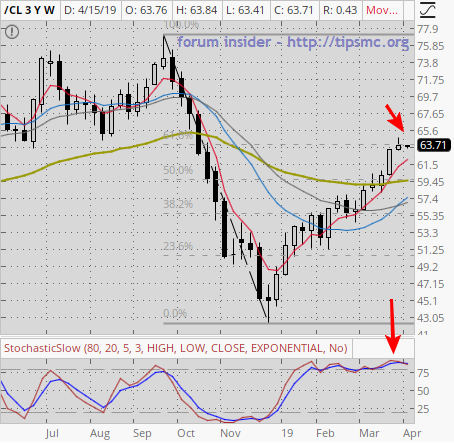
Task: Select the 38.2% Fibonacci level label
Action: 178,204
